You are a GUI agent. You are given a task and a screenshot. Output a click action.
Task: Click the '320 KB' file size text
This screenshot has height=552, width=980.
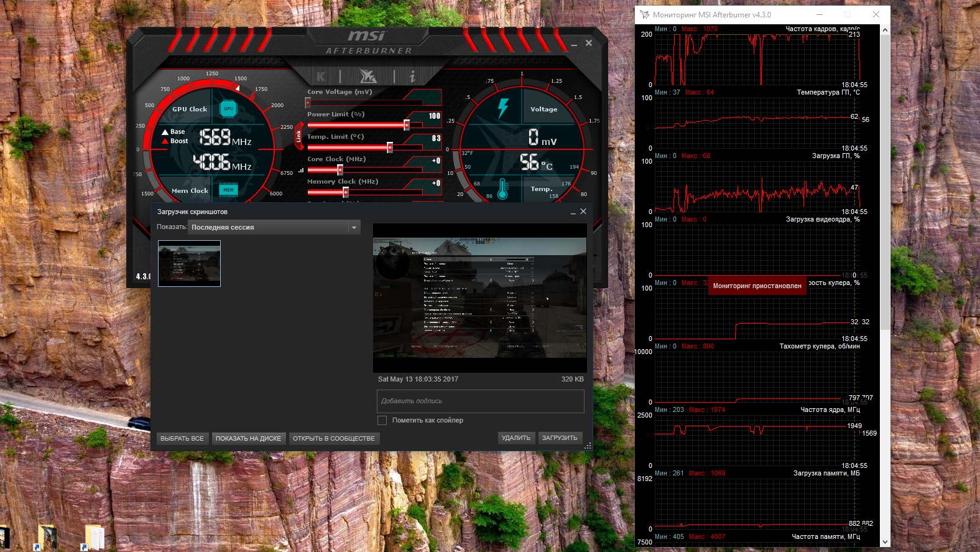tap(572, 379)
